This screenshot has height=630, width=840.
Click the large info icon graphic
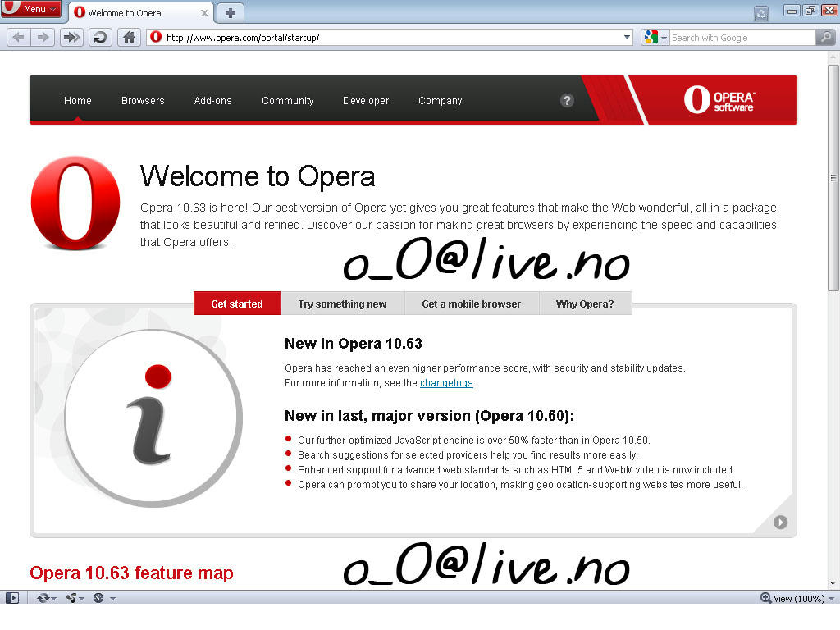point(153,418)
